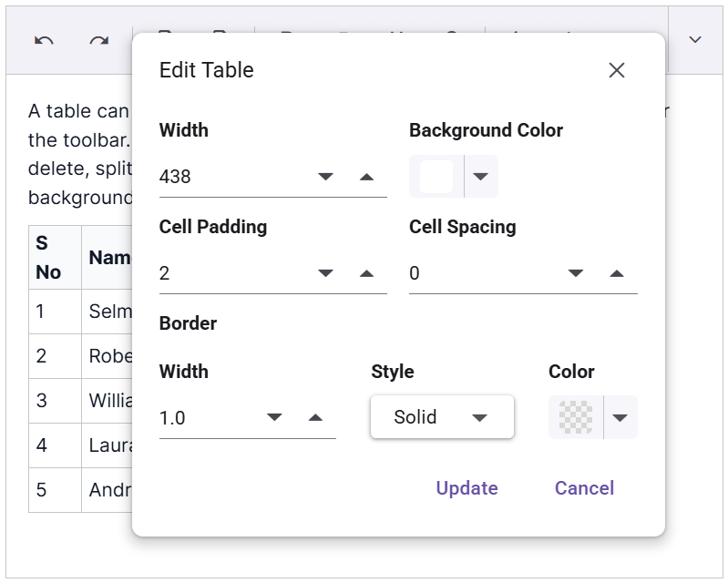Click table cell with number 1
Image resolution: width=728 pixels, height=583 pixels.
pyautogui.click(x=55, y=312)
